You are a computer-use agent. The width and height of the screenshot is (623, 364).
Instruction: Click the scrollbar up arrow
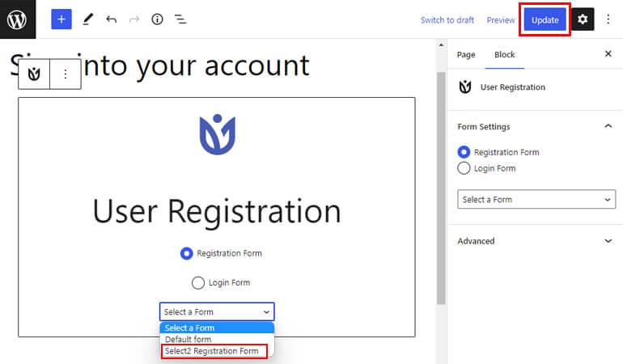441,45
